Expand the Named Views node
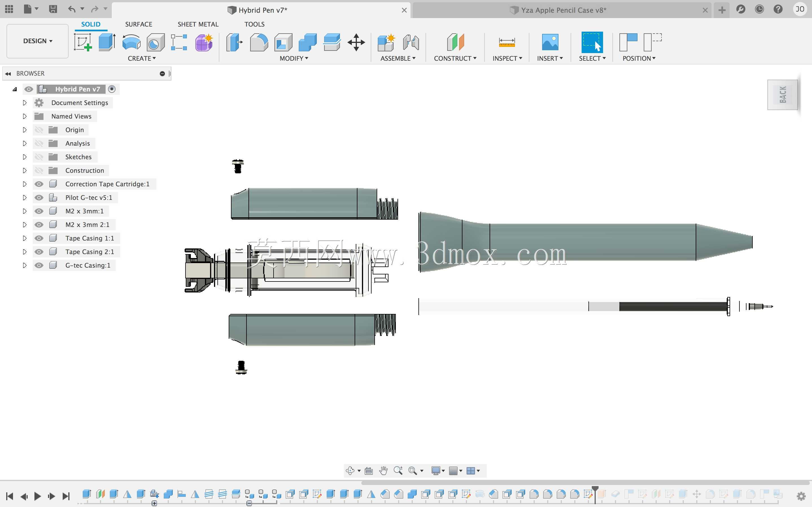The width and height of the screenshot is (812, 507). (25, 116)
